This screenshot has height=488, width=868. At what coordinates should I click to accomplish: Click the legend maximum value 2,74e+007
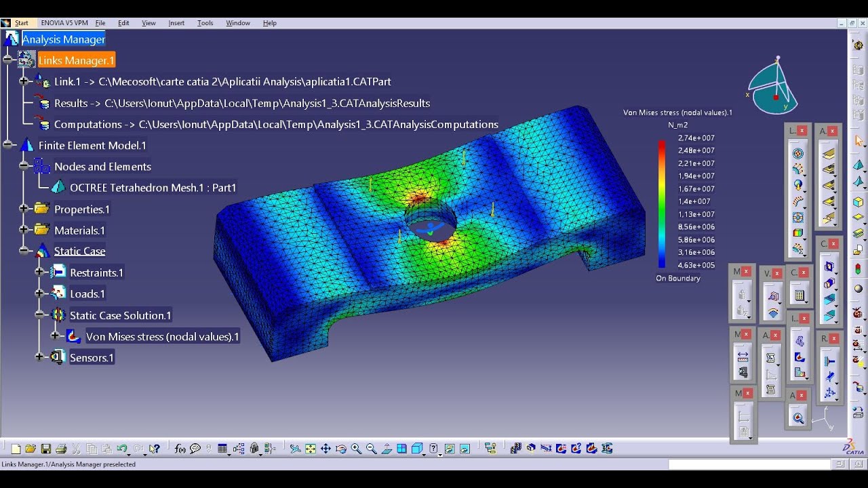tap(696, 138)
